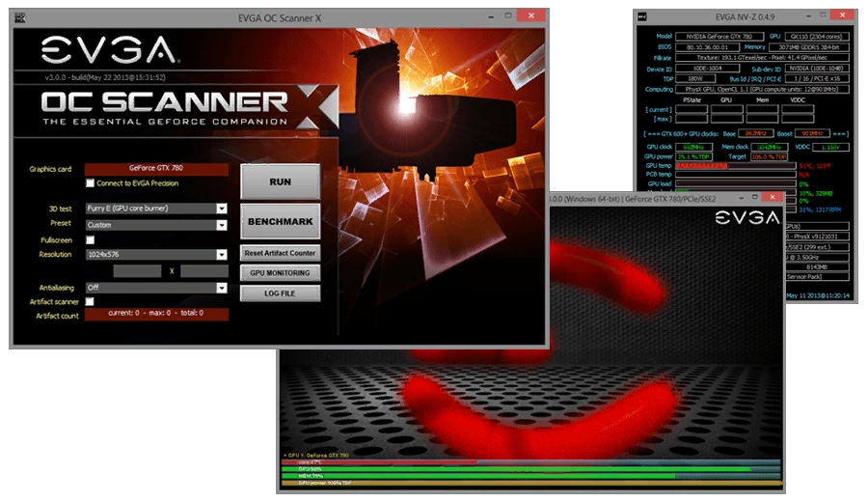
Task: Click the custom resolution width field
Action: click(137, 271)
